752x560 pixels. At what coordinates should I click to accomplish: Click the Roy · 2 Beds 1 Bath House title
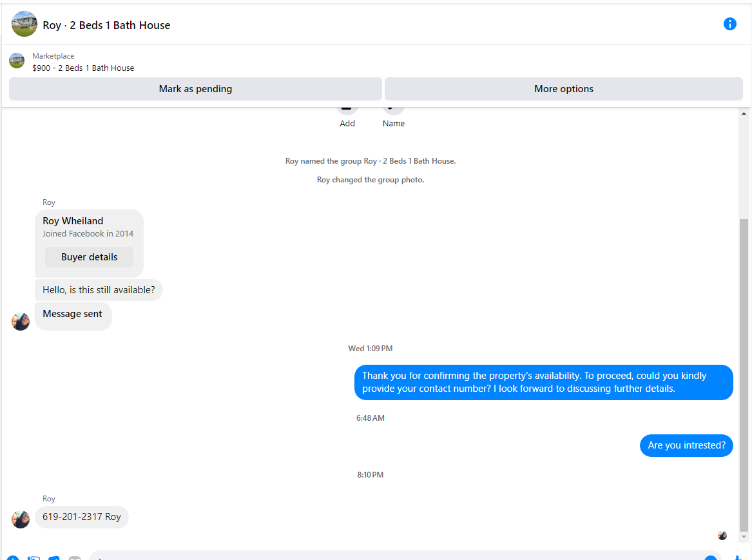pyautogui.click(x=106, y=25)
